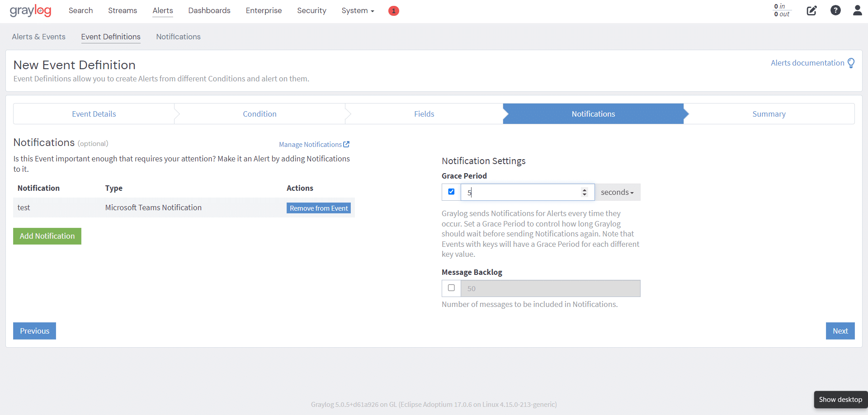Open the user profile icon
Viewport: 868px width, 415px height.
click(858, 10)
